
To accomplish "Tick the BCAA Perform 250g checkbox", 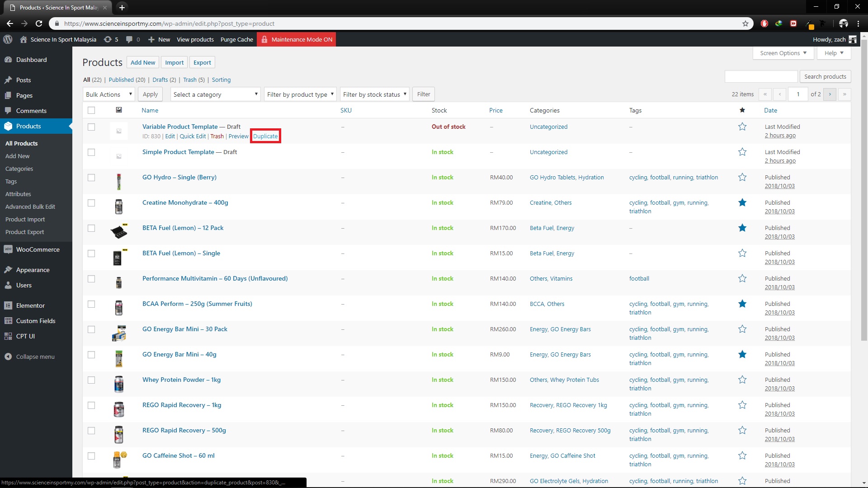I will pos(91,304).
